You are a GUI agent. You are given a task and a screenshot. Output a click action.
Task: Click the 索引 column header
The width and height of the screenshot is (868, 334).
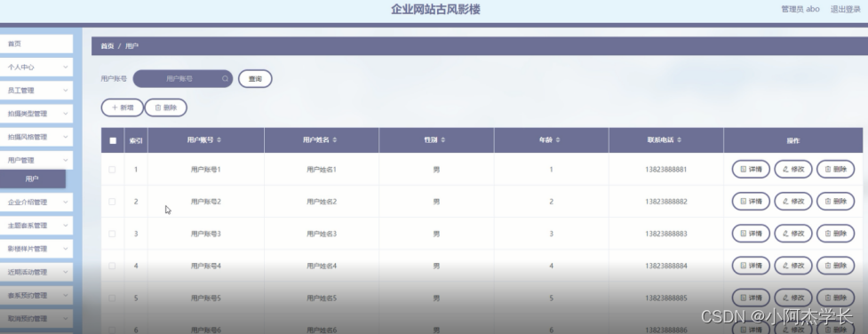pyautogui.click(x=136, y=140)
